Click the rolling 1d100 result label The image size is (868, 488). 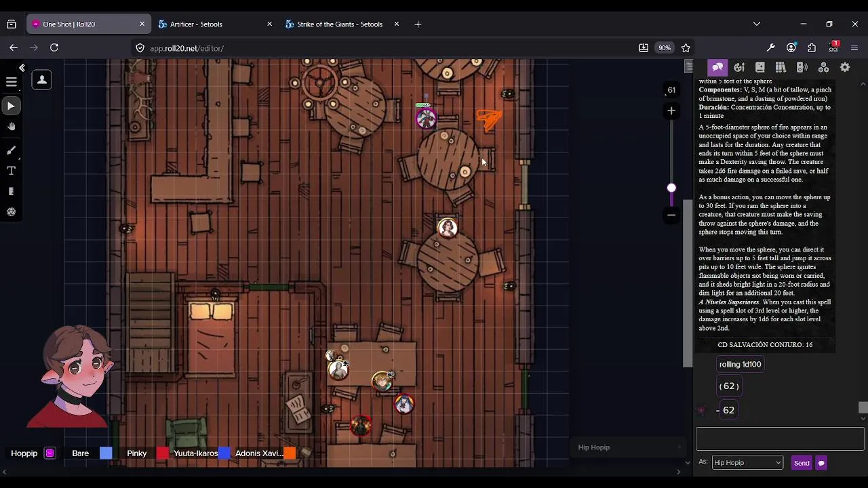[740, 365]
